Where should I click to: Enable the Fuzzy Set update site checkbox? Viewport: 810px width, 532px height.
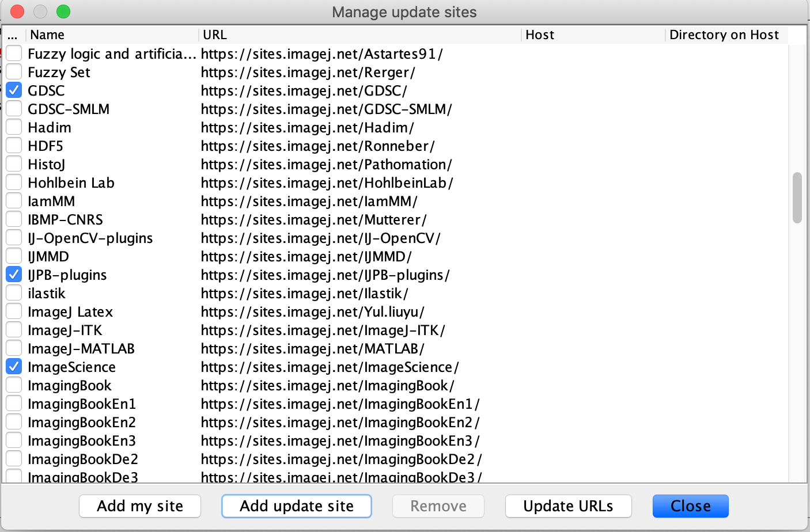pos(14,72)
